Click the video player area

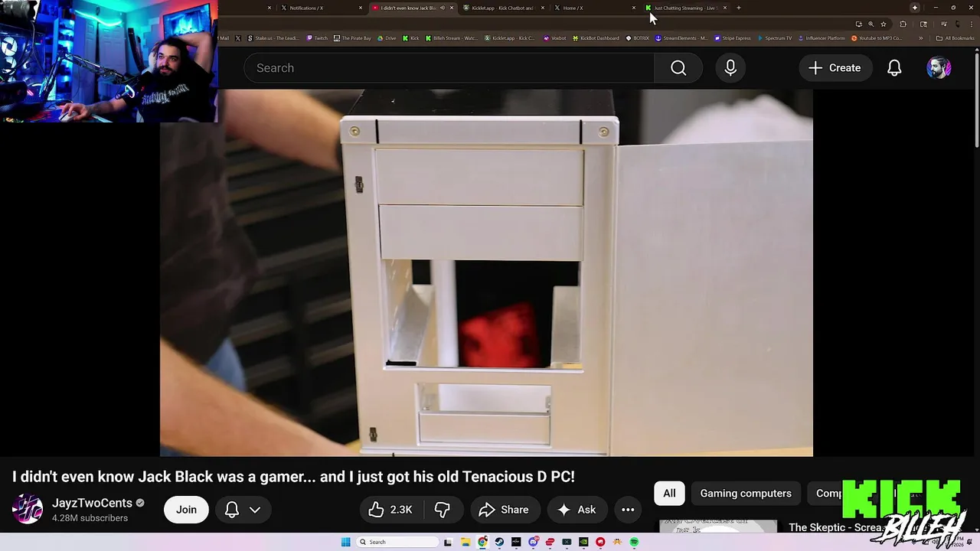click(x=486, y=272)
